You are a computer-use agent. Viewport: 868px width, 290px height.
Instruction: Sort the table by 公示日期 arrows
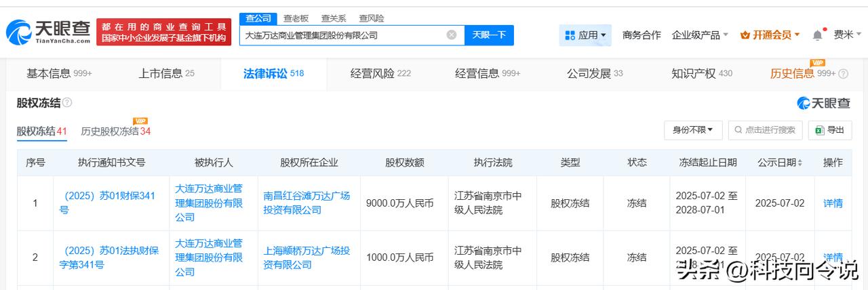(x=800, y=163)
